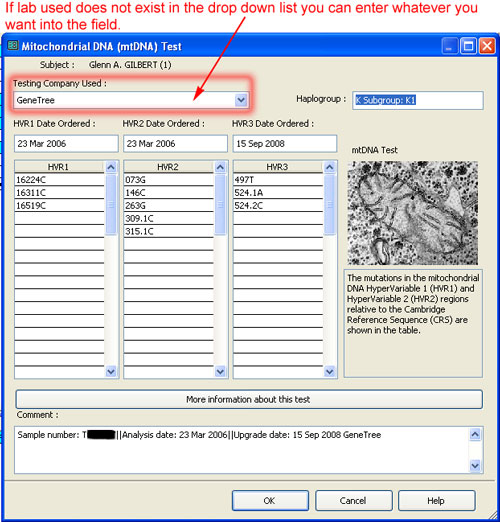
Task: Click the HVR2 Date Ordered field
Action: 175,144
